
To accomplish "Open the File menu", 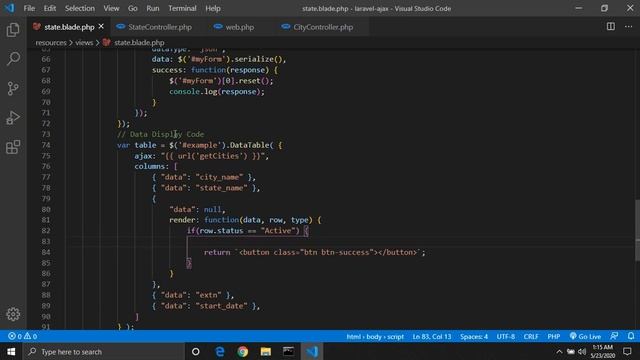I will point(29,8).
